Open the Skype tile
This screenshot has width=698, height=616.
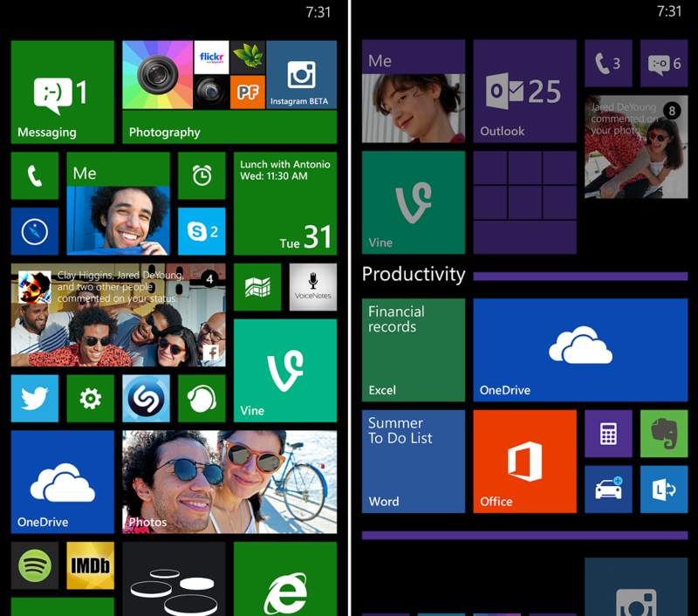[202, 231]
